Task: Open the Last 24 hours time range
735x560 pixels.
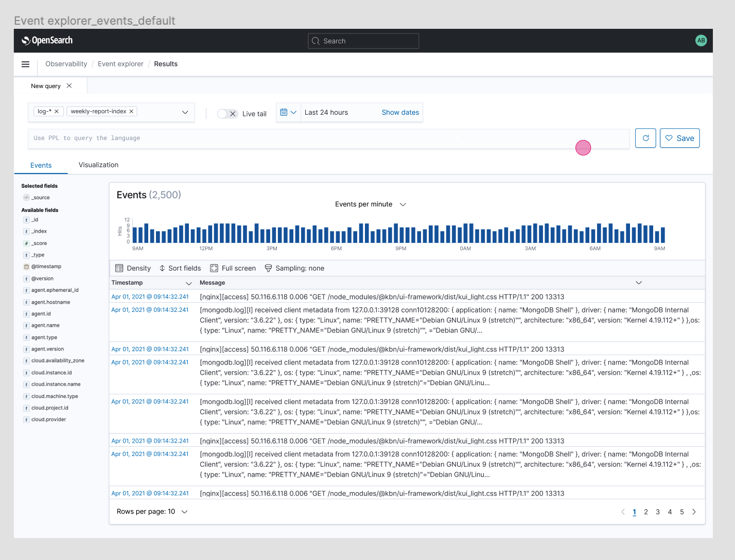Action: coord(326,112)
